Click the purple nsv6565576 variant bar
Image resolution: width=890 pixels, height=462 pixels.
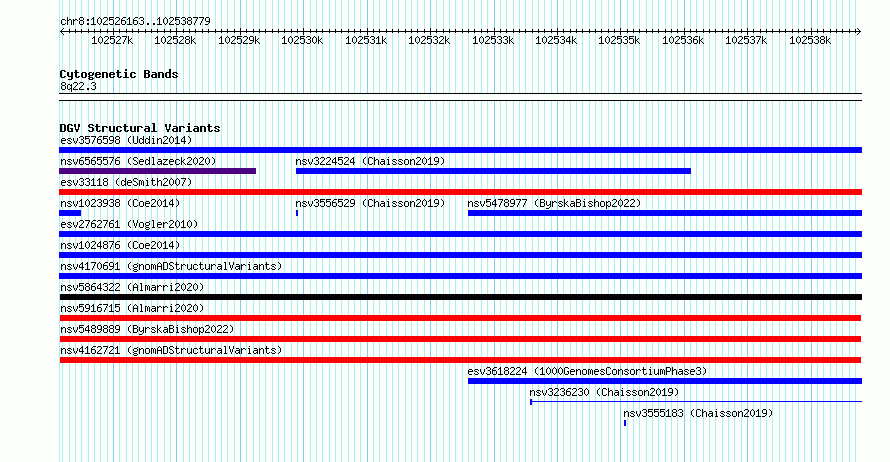point(157,171)
